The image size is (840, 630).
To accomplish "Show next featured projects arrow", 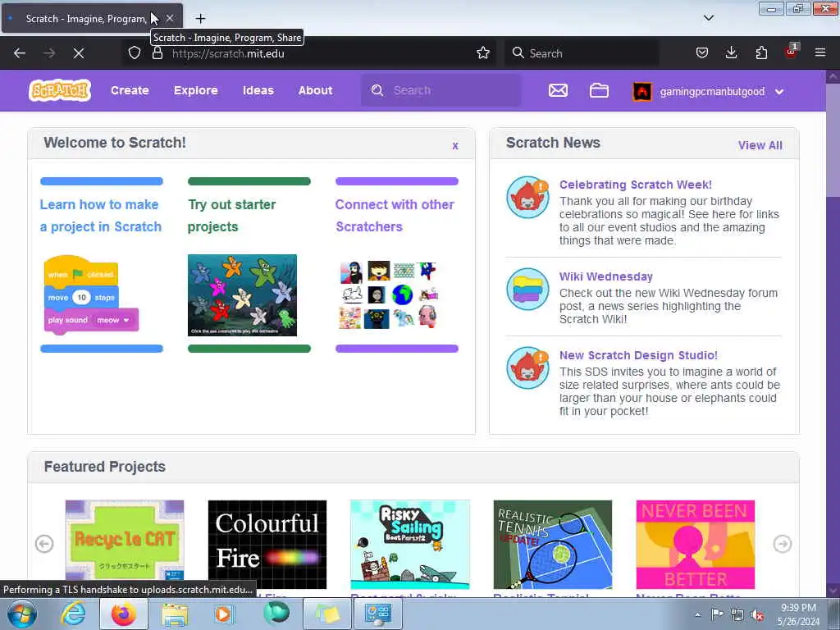I will 782,544.
